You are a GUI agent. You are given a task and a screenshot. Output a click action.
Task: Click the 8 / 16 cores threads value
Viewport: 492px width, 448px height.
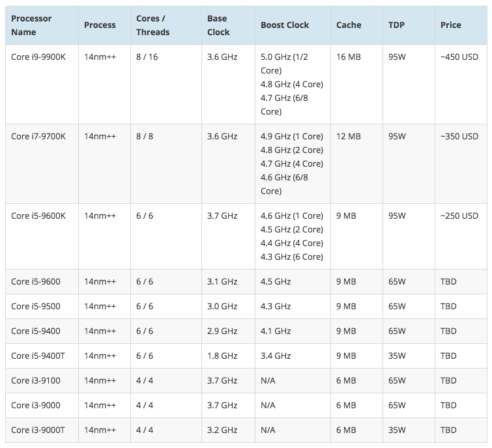[147, 57]
